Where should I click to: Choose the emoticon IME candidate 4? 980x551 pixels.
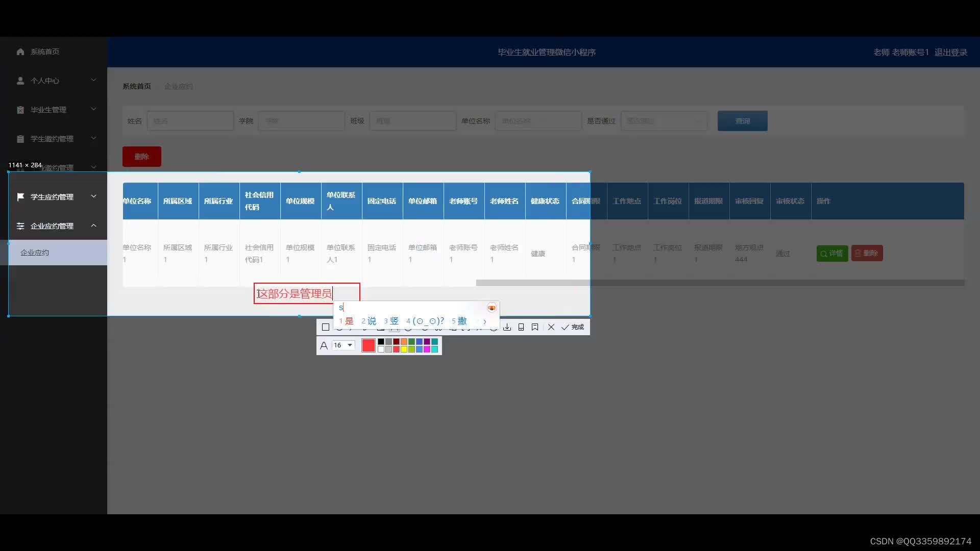(x=425, y=321)
